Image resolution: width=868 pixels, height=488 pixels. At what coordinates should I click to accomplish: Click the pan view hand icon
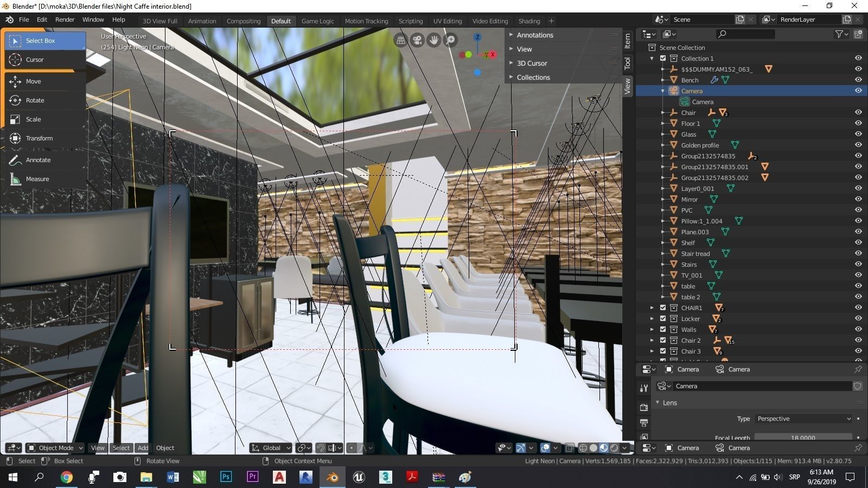[x=434, y=40]
